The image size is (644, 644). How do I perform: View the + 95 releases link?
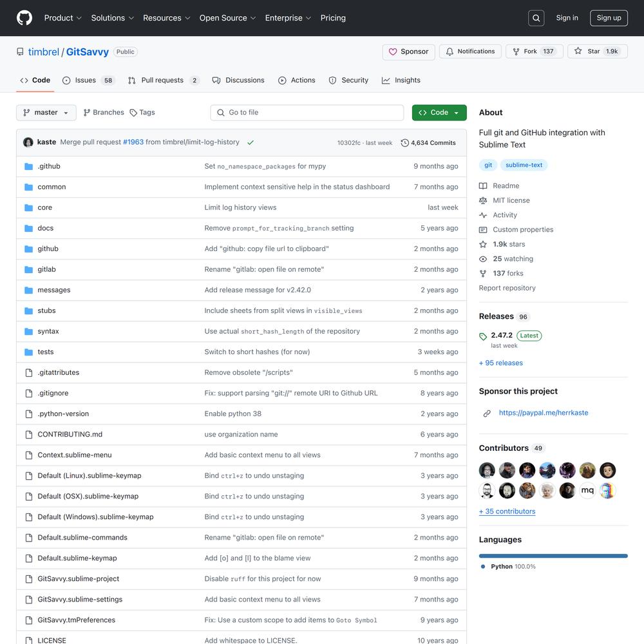(x=500, y=363)
